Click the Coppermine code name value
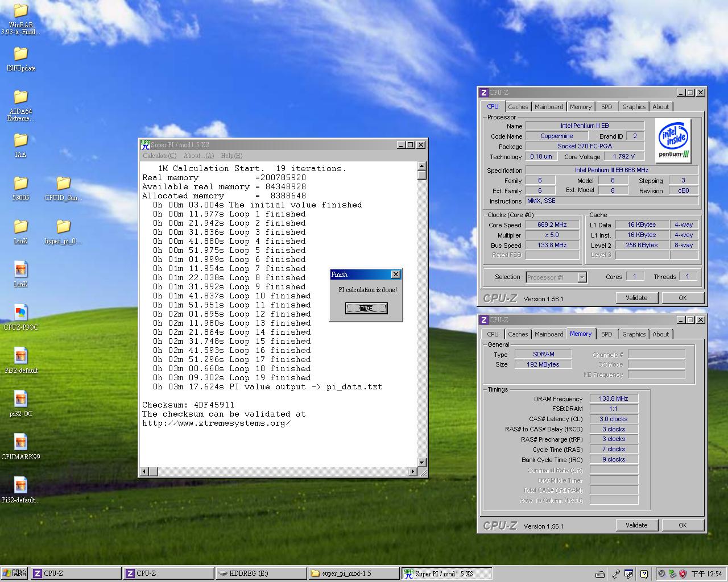 pyautogui.click(x=557, y=136)
